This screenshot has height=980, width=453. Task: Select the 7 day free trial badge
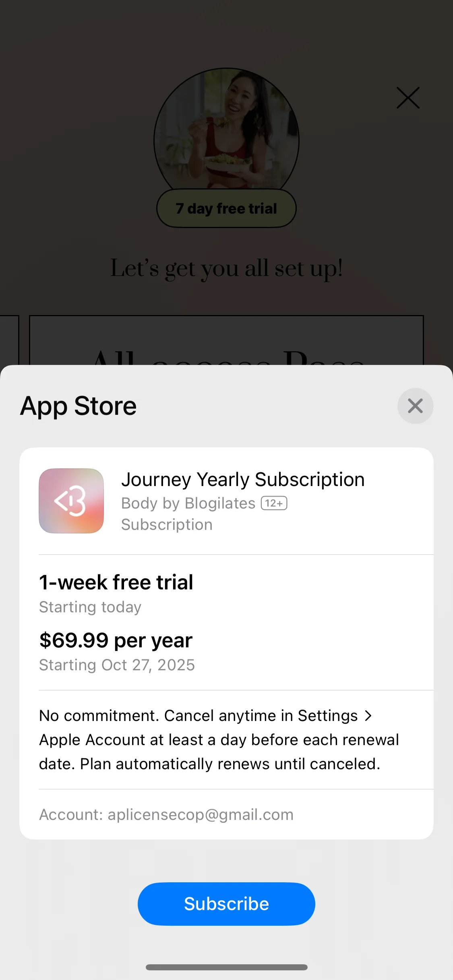click(226, 208)
